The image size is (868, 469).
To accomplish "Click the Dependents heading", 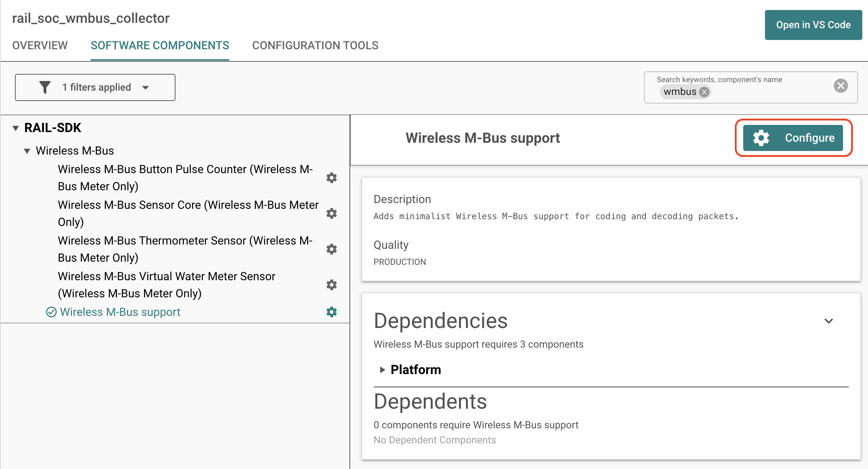I will (x=430, y=402).
